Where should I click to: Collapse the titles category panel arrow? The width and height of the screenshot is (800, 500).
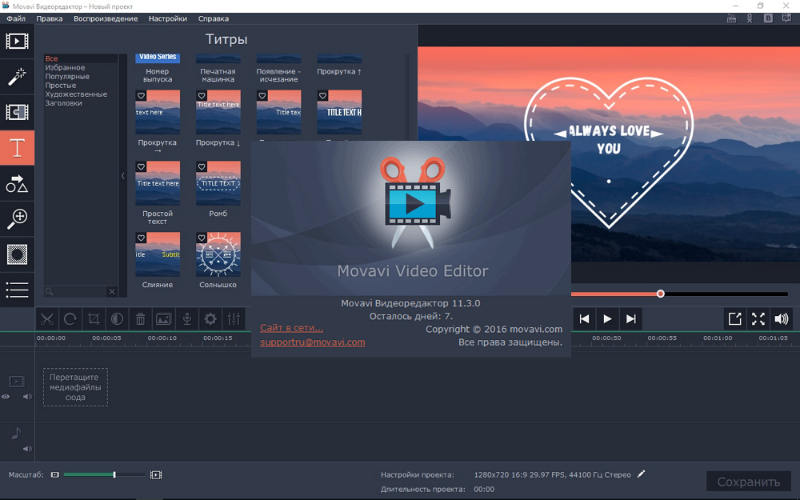[x=123, y=176]
